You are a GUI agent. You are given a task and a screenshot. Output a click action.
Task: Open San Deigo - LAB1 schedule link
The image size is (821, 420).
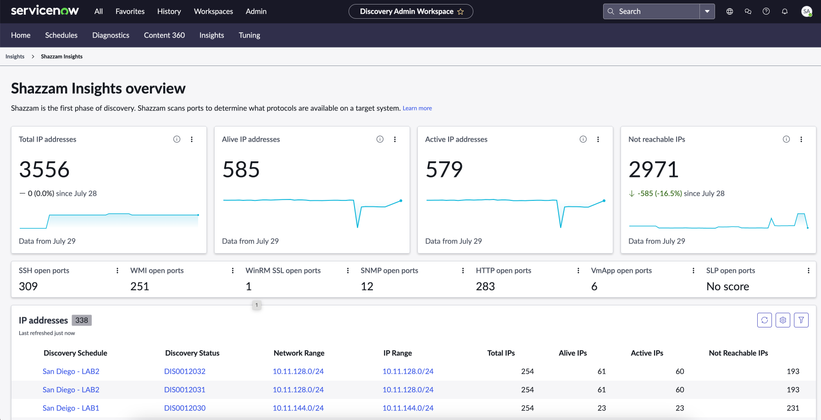pyautogui.click(x=71, y=408)
